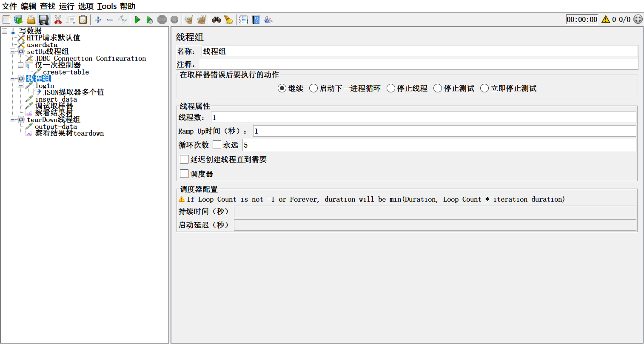Enable the 调度器 checkbox
This screenshot has width=644, height=344.
(184, 174)
